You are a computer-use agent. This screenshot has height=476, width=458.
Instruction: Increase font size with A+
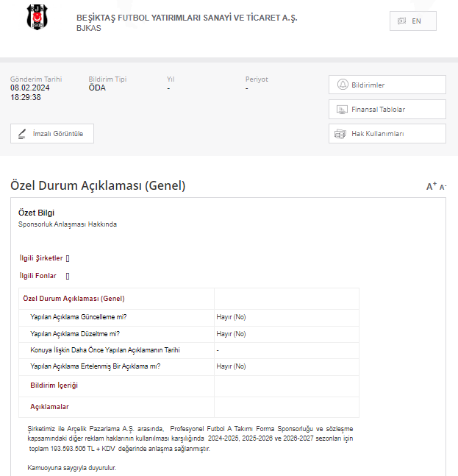coord(432,186)
